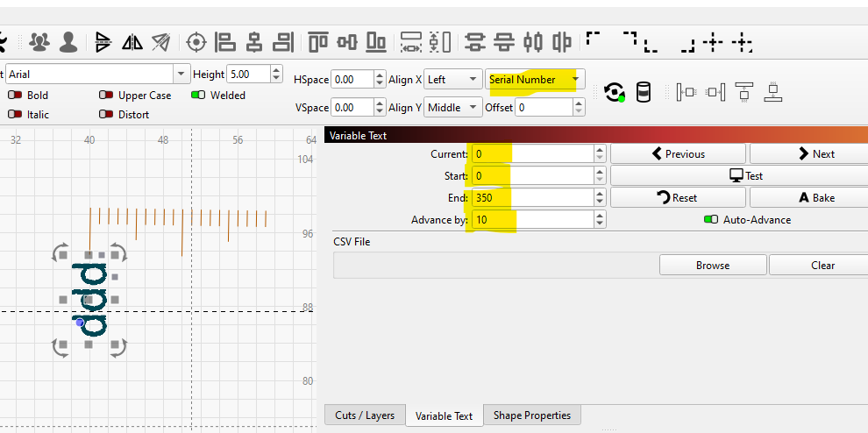
Task: Click into the End value field
Action: coord(532,198)
